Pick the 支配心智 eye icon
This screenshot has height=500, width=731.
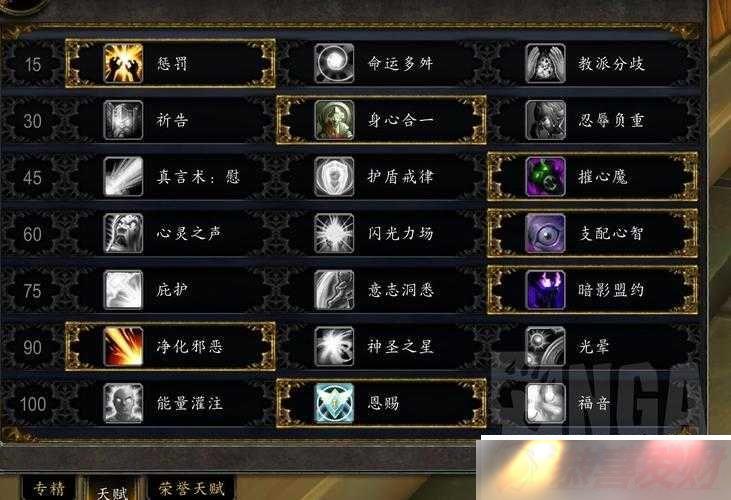(545, 233)
